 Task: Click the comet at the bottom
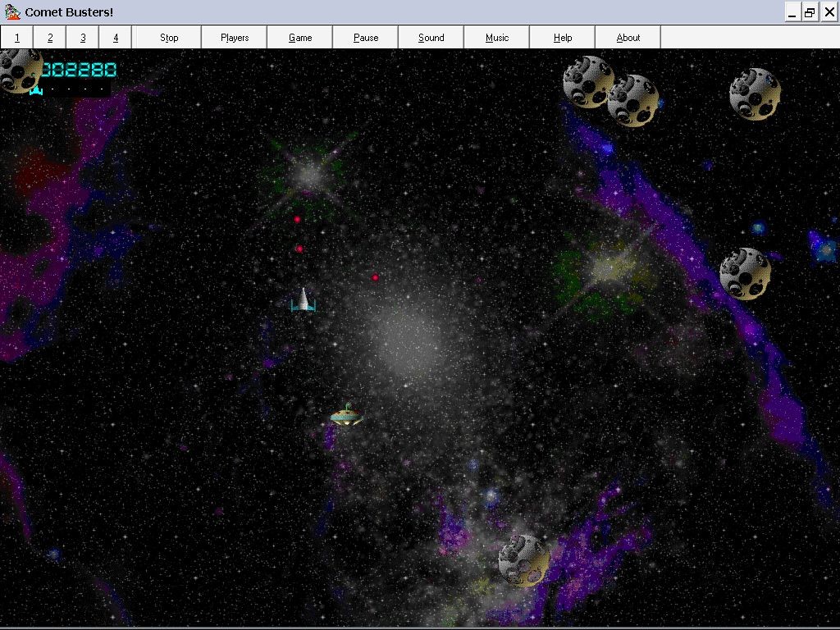(x=523, y=560)
